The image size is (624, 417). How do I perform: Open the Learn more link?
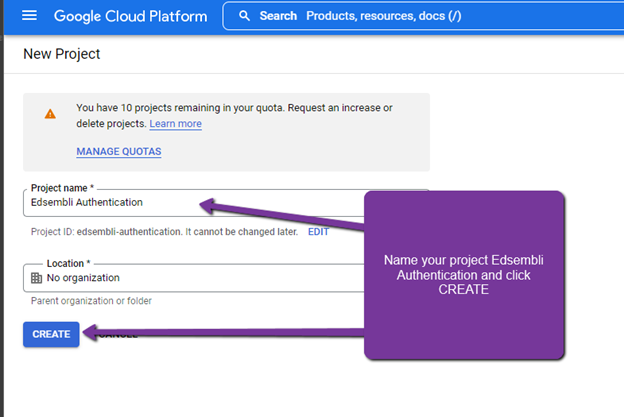(x=176, y=124)
